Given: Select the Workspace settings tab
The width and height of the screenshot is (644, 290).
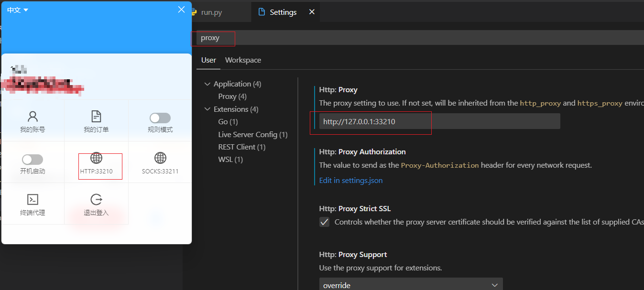Looking at the screenshot, I should pos(243,60).
